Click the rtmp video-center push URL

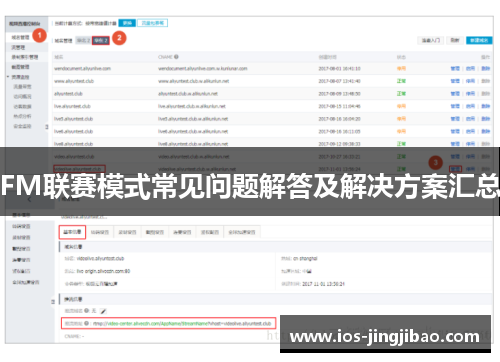tap(182, 323)
